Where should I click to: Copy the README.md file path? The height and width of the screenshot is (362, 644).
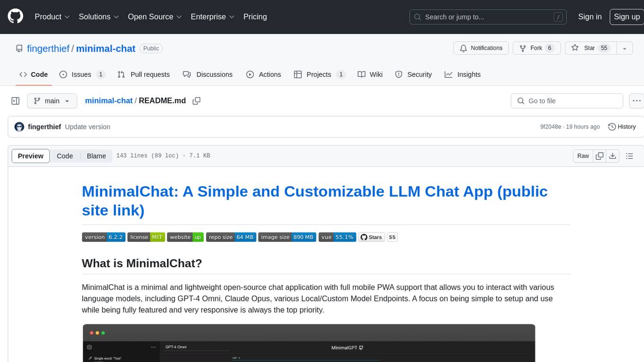pyautogui.click(x=197, y=101)
